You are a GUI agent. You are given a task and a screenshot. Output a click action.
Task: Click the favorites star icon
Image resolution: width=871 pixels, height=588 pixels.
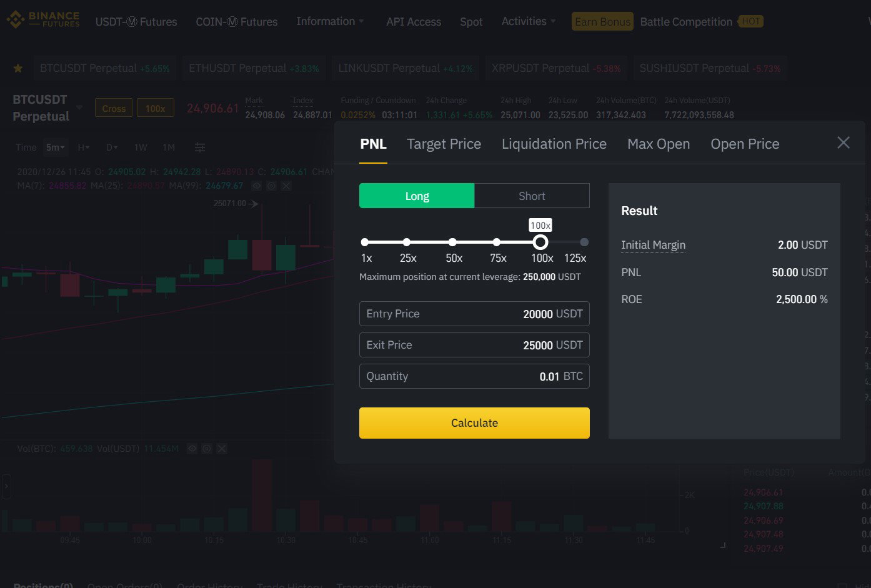click(18, 68)
